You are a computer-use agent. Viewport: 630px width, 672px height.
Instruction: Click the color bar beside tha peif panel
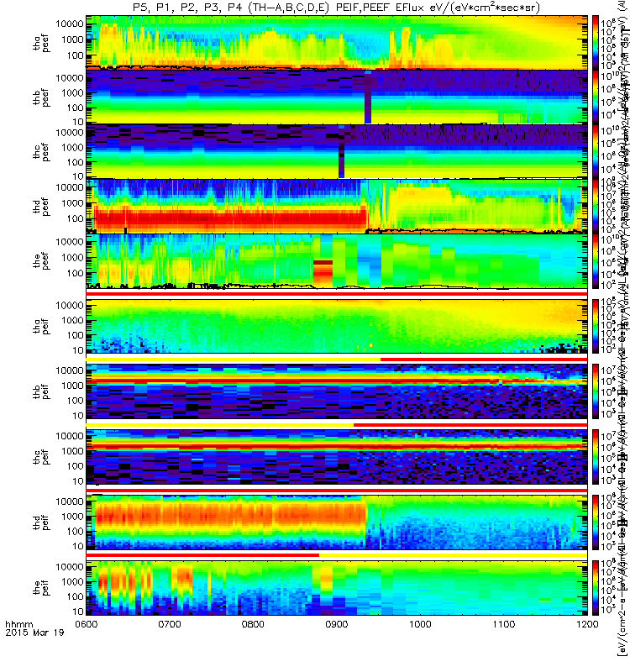coord(596,327)
